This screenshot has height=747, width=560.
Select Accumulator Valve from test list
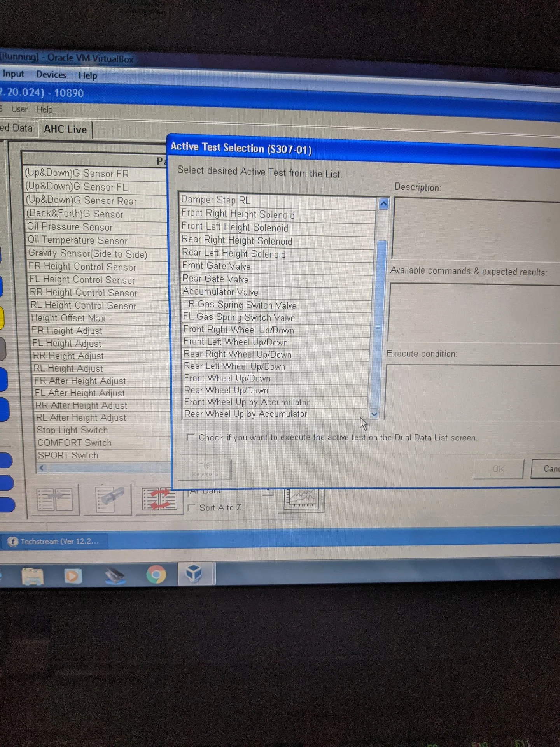[220, 292]
